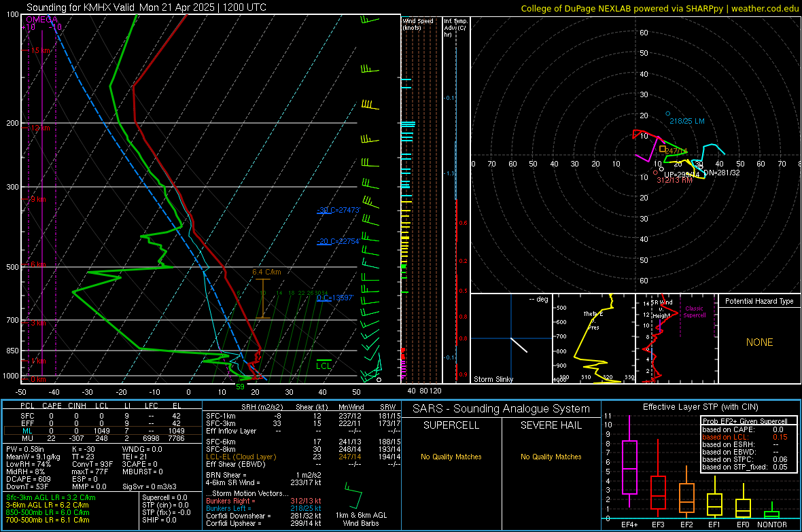Click the Bunkers Right = storm motion line

click(264, 501)
